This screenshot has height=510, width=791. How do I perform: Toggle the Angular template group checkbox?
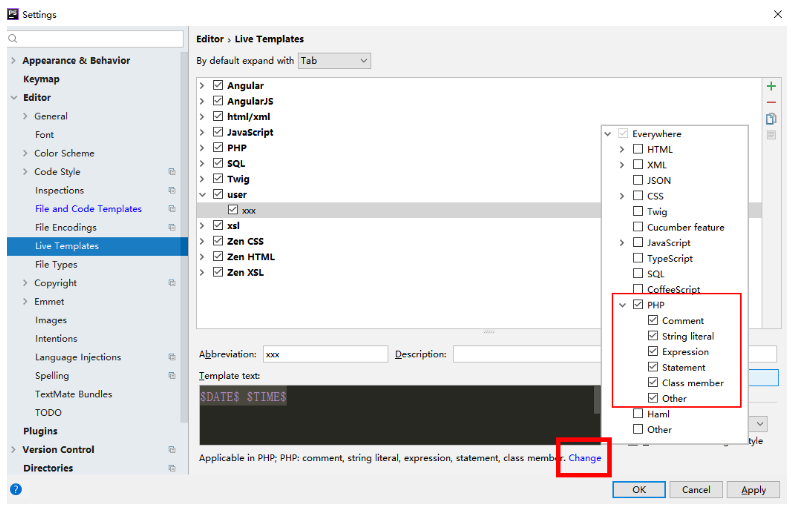[218, 85]
